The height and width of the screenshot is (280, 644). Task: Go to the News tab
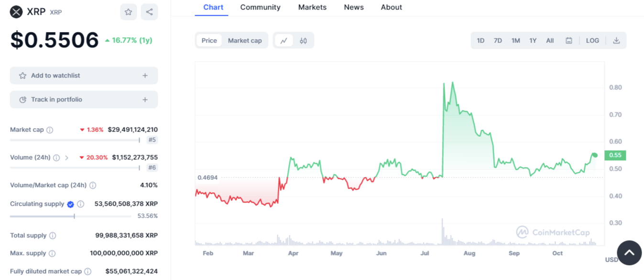pos(354,7)
